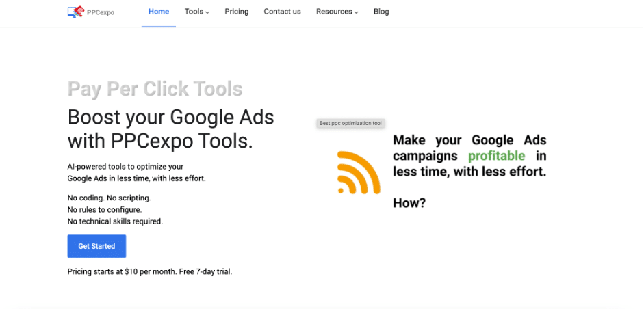The height and width of the screenshot is (309, 644).
Task: Click the 'Pricing starts at $10 per month' text
Action: click(x=123, y=271)
